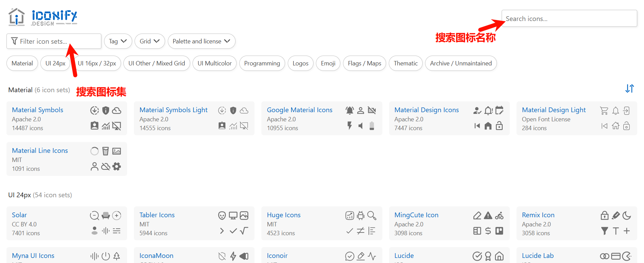Click the home icon in the Lucide card
The width and height of the screenshot is (644, 263).
[x=499, y=256]
